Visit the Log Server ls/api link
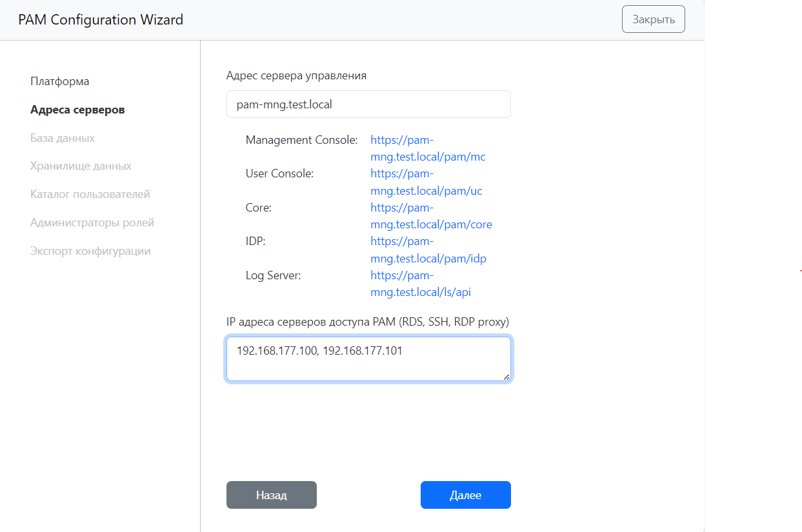 coord(420,292)
